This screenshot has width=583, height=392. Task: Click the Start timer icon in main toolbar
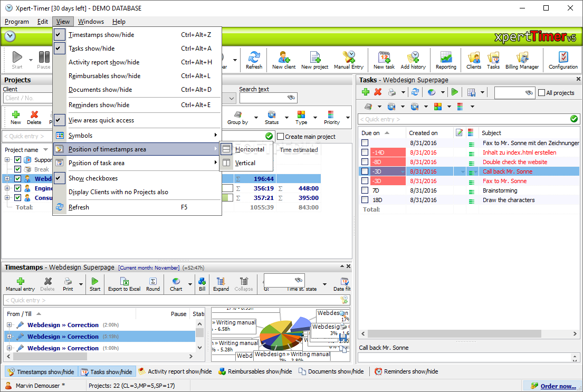click(x=17, y=60)
